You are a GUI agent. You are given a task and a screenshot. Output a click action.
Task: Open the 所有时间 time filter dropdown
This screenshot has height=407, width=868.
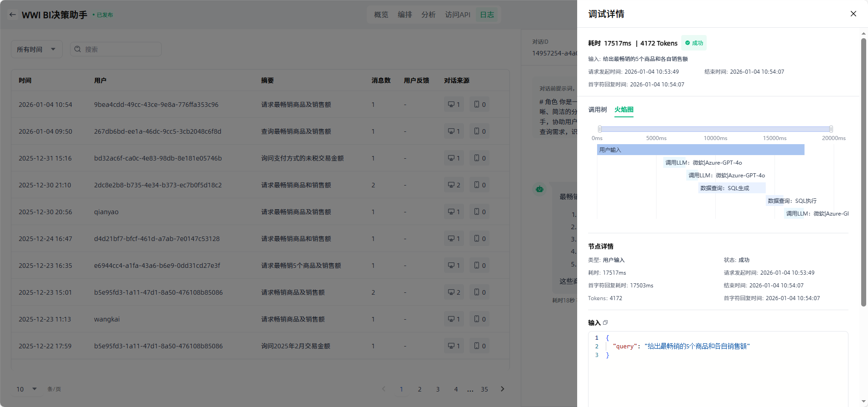point(36,49)
